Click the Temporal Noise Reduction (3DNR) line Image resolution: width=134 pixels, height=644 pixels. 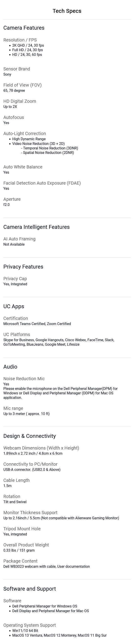click(50, 148)
